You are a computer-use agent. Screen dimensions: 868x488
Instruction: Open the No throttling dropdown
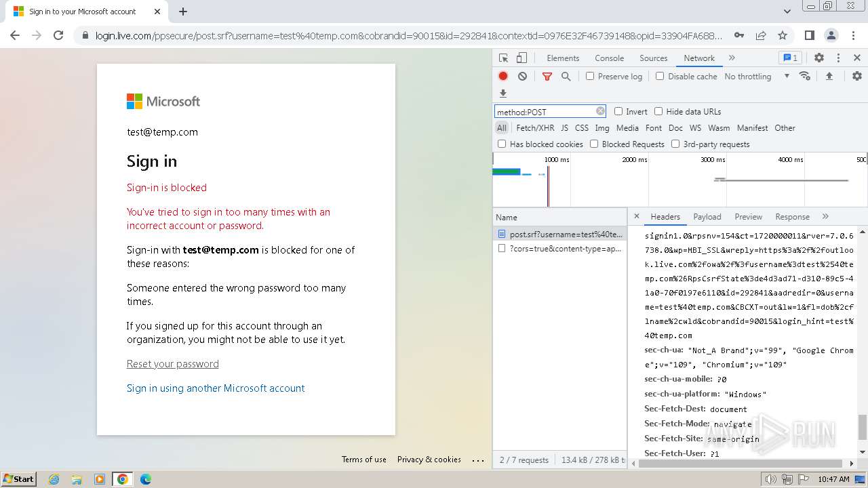tap(757, 76)
